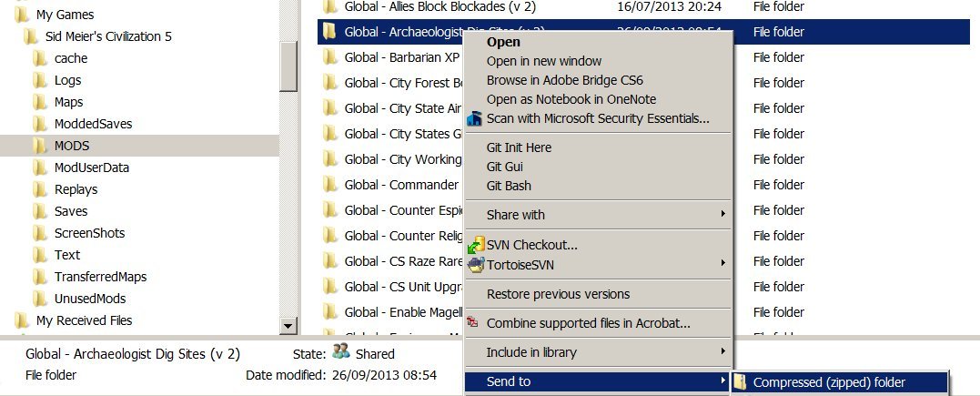
Task: Select ModdedSaves in the tree
Action: click(93, 124)
